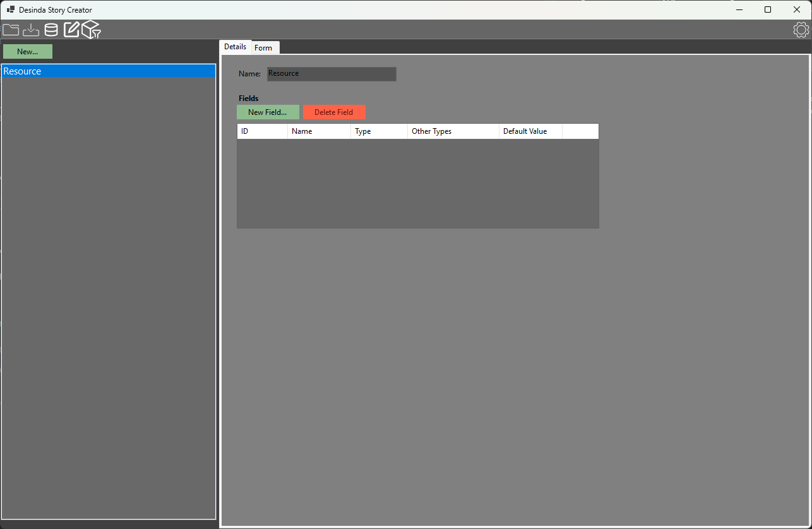812x529 pixels.
Task: Click the Default Value column header
Action: click(x=530, y=131)
